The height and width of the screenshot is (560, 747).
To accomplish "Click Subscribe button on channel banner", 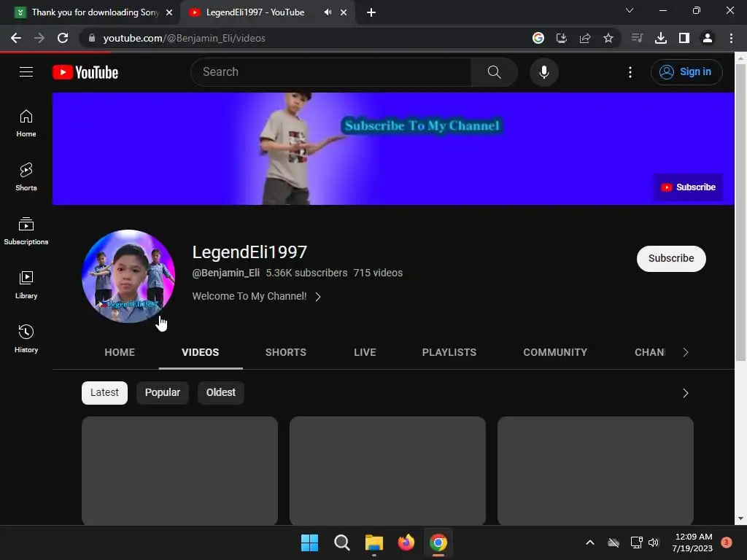I will click(x=688, y=187).
